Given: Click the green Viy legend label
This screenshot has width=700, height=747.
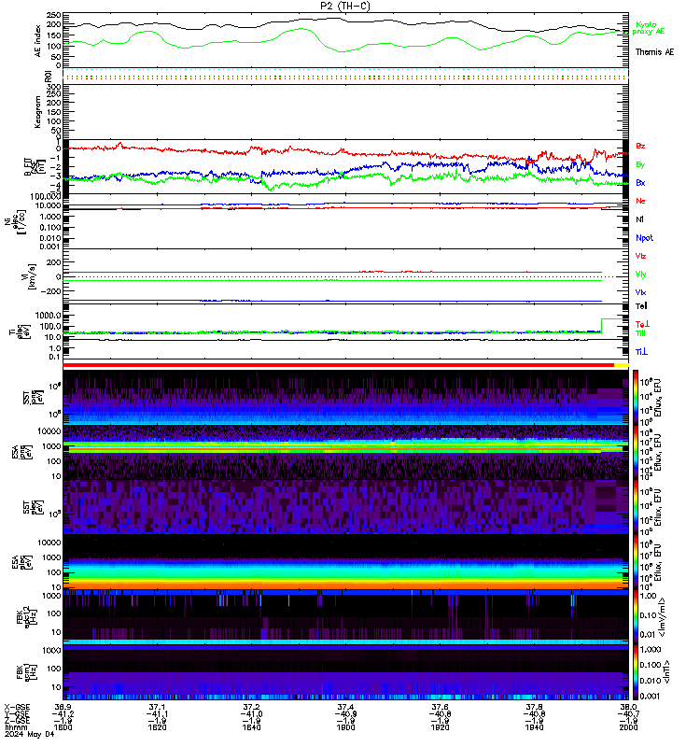Looking at the screenshot, I should tap(640, 275).
